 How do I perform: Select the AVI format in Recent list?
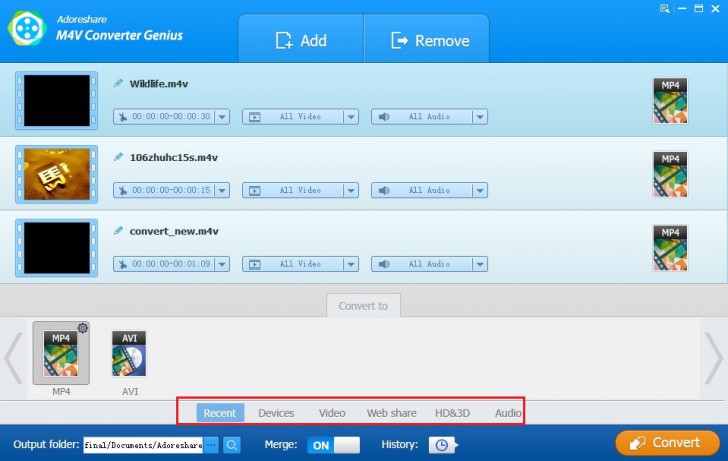(129, 354)
